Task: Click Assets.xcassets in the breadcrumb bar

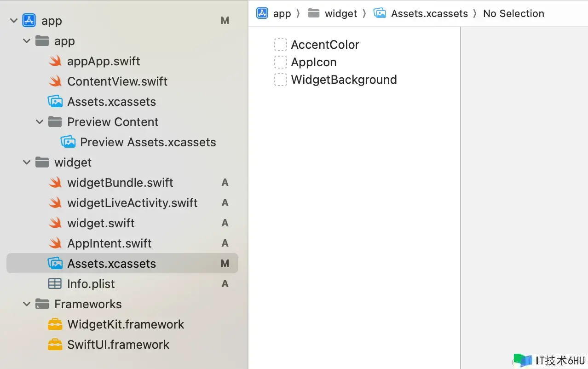Action: [x=429, y=13]
